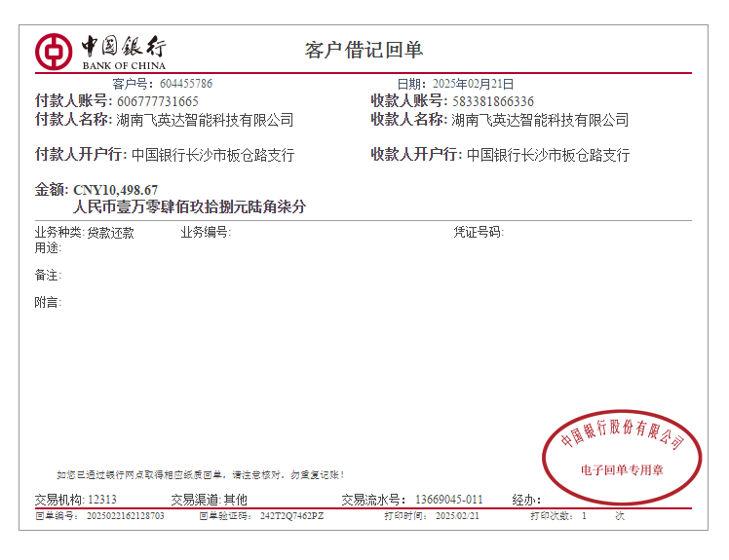
Task: Click the red 电子回单专用章 stamp
Action: click(x=622, y=457)
